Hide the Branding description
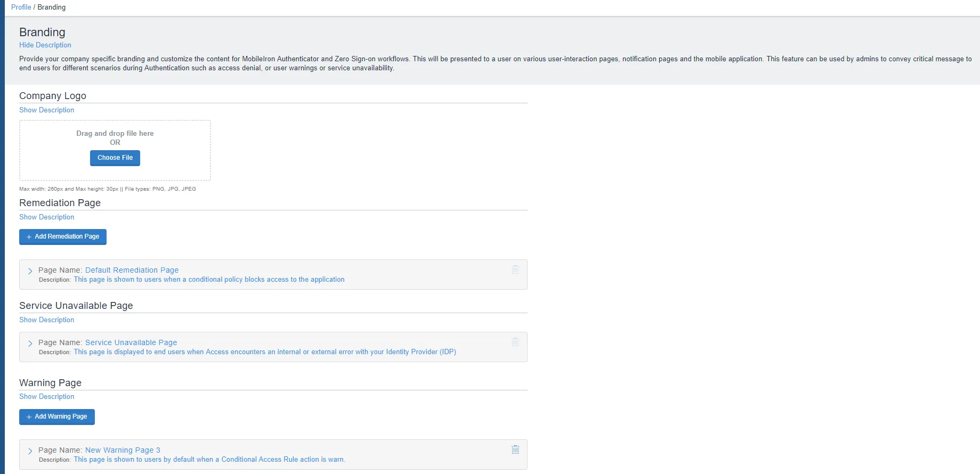This screenshot has height=474, width=980. [45, 45]
